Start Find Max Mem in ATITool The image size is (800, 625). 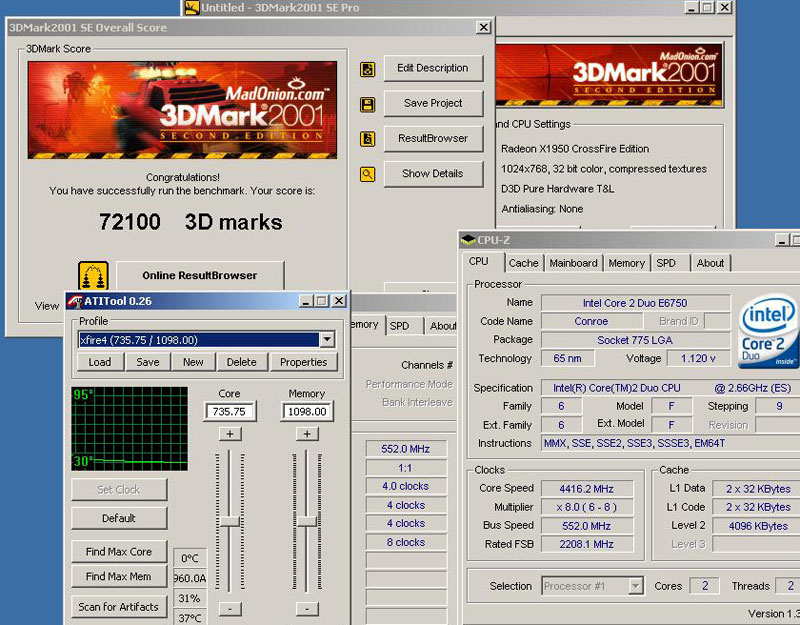[119, 577]
